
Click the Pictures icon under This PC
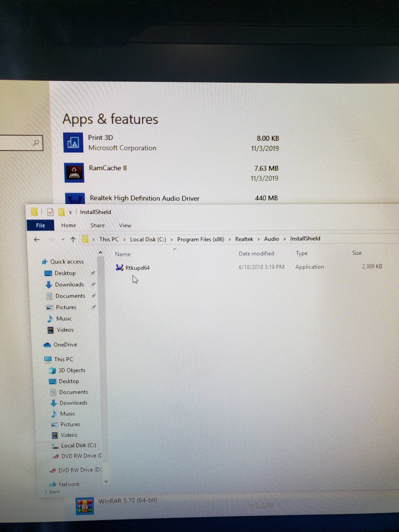(55, 424)
